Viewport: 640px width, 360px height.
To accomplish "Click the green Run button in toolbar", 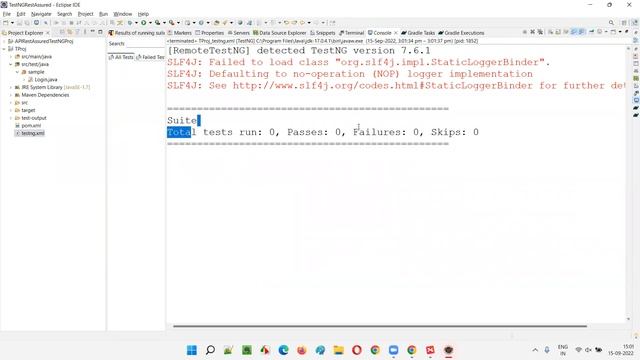I will pyautogui.click(x=144, y=23).
